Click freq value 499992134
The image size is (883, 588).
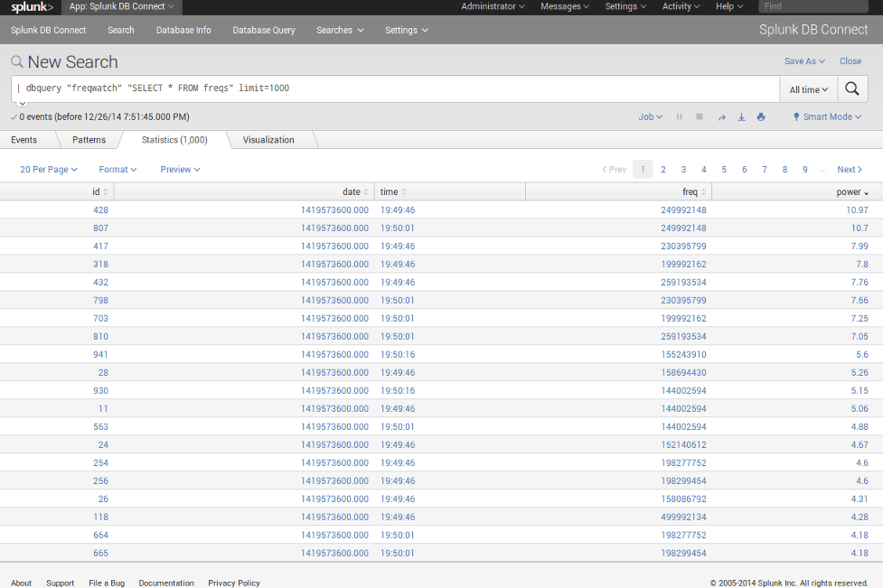(x=683, y=517)
